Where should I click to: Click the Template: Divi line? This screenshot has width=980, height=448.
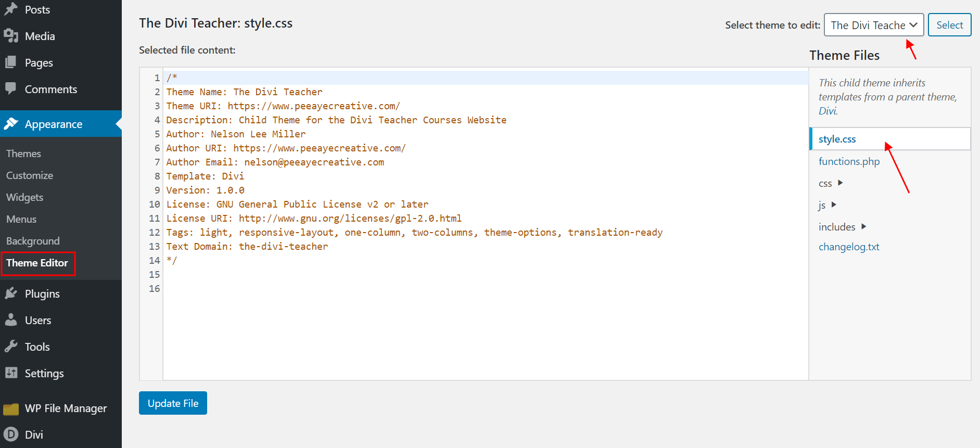[205, 176]
